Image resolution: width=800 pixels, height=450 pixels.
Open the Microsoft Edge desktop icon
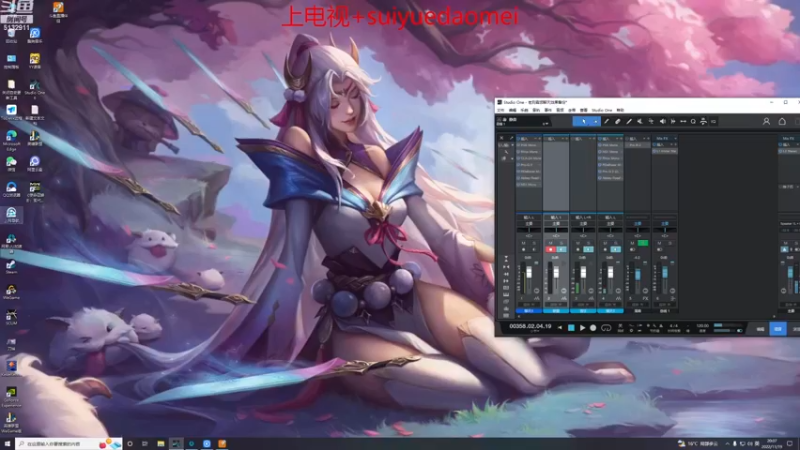[x=11, y=140]
